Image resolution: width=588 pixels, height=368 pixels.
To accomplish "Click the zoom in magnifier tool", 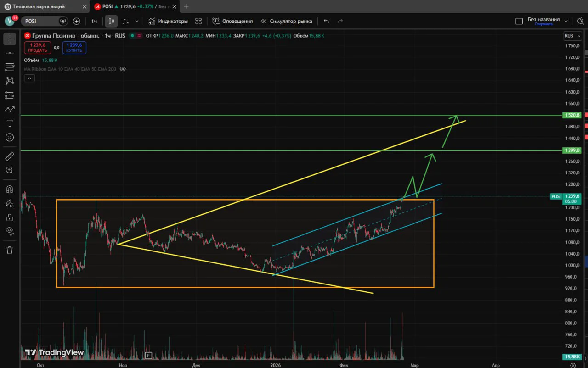I will tap(10, 170).
